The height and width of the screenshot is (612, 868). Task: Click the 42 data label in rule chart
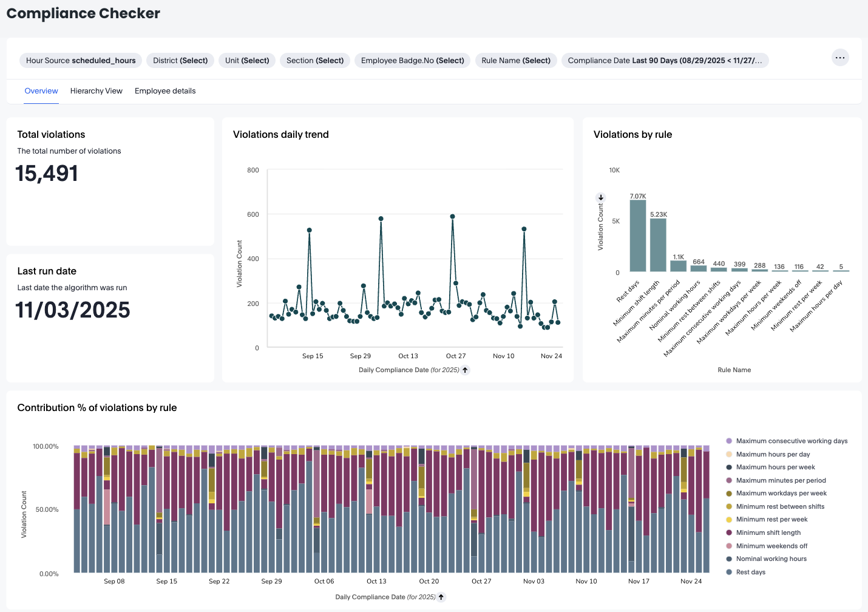820,267
